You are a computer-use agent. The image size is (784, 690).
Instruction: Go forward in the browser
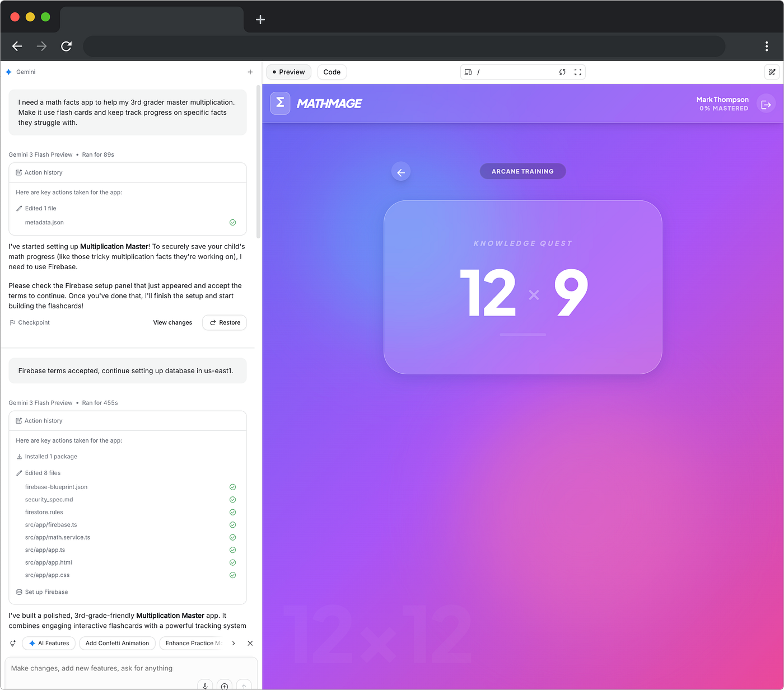(x=41, y=46)
